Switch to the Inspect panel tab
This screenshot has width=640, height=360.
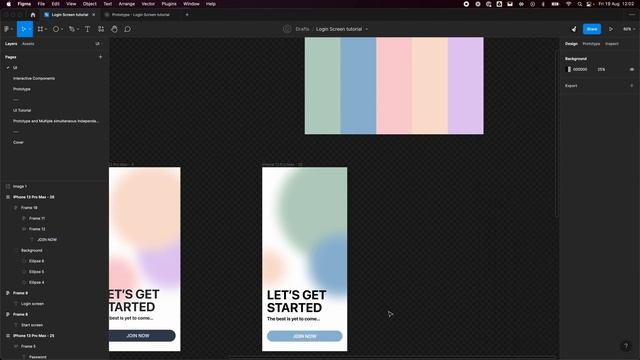[x=611, y=44]
